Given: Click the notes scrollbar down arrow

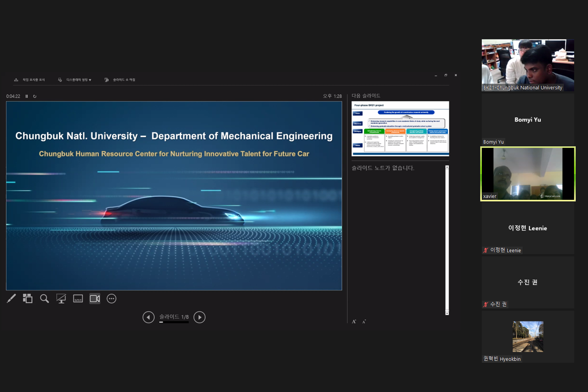Looking at the screenshot, I should tap(447, 313).
